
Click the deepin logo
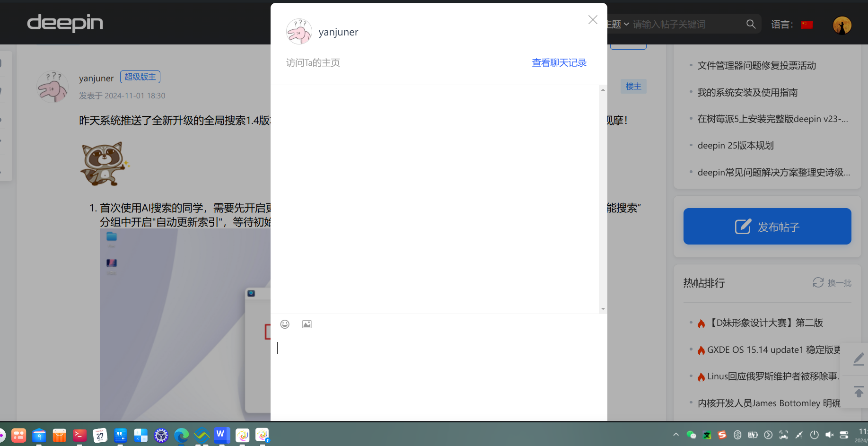point(65,23)
